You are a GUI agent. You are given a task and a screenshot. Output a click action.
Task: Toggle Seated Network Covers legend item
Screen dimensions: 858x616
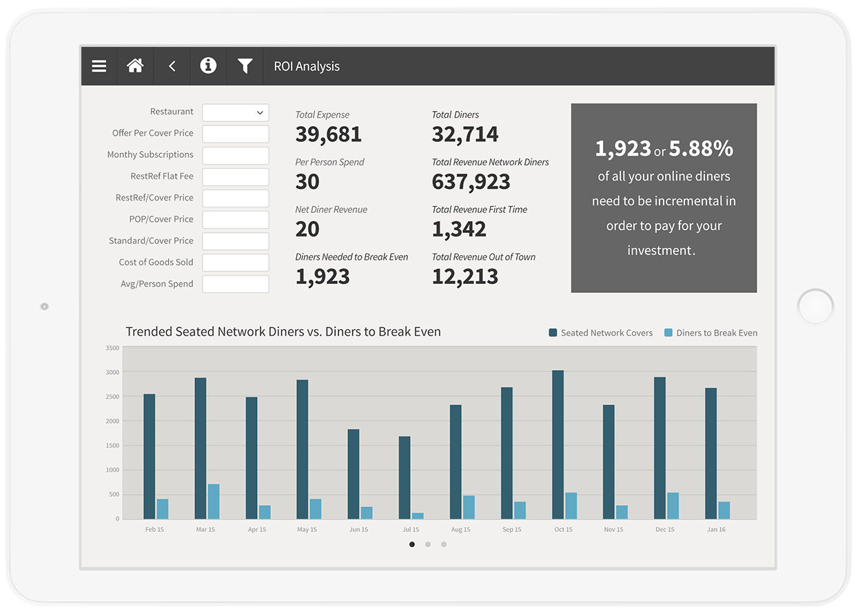600,333
